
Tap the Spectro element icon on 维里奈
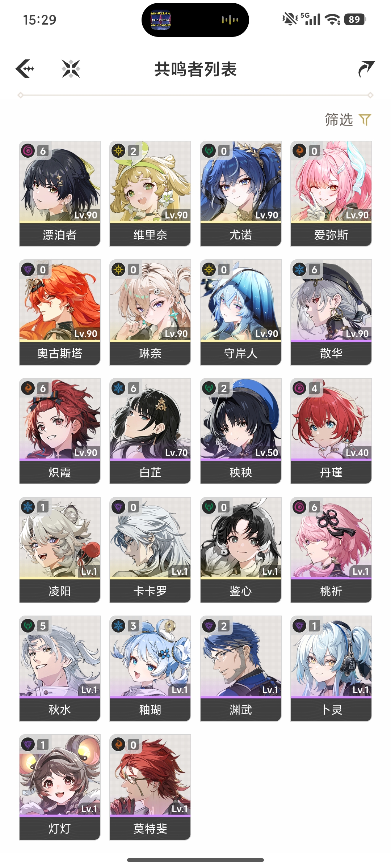coord(118,151)
